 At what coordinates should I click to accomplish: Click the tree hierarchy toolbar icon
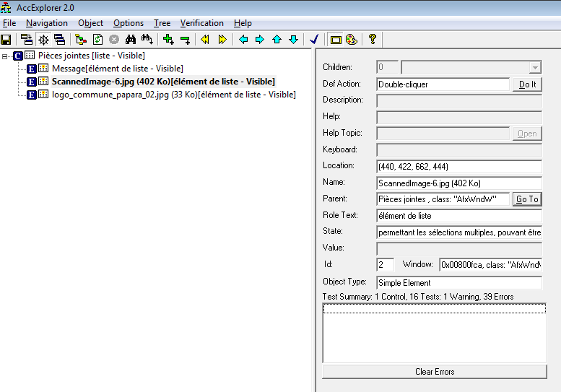(x=81, y=39)
